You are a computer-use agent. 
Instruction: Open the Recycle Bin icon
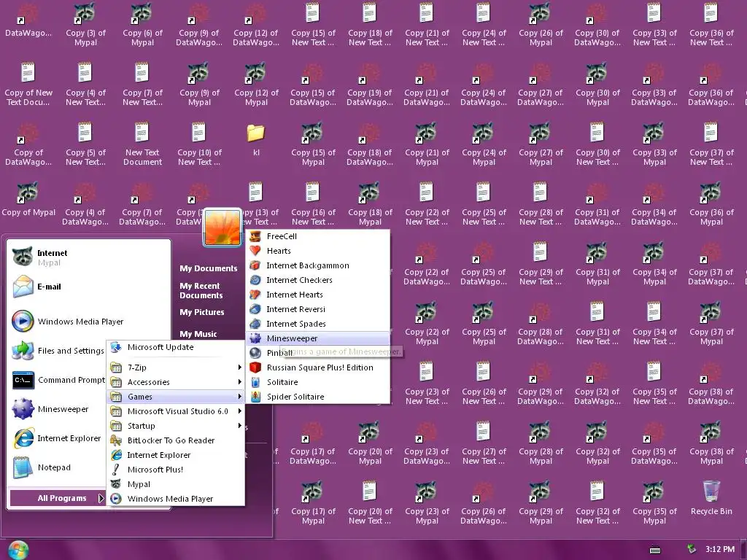point(711,498)
